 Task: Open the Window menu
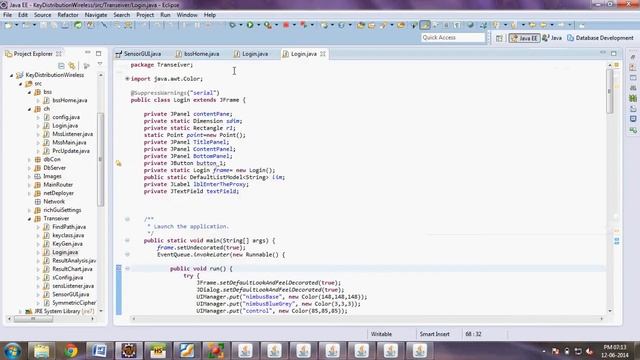tap(187, 15)
